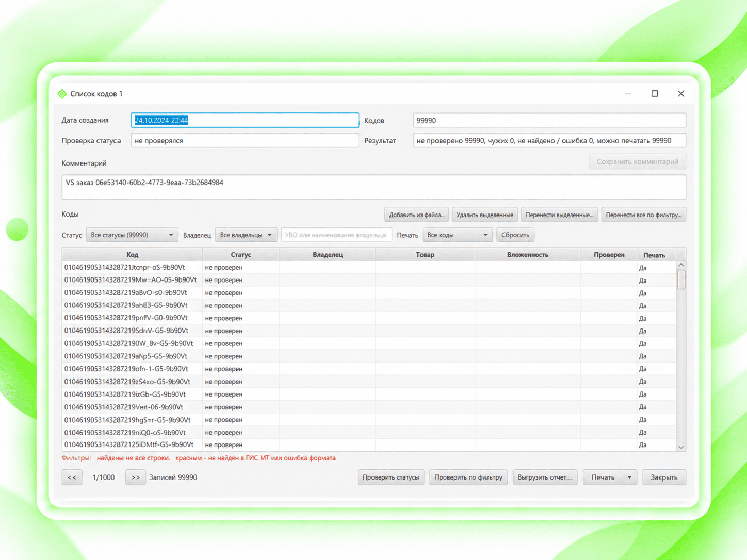Click Удалить выделенные button
747x560 pixels.
pyautogui.click(x=485, y=215)
